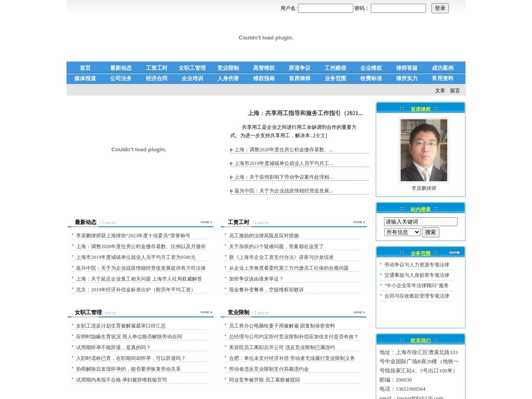532x399 pixels.
Task: Click the arrow icon beside "上海：调整2020年度住房公积金缴存基数"
Action: coord(232,150)
